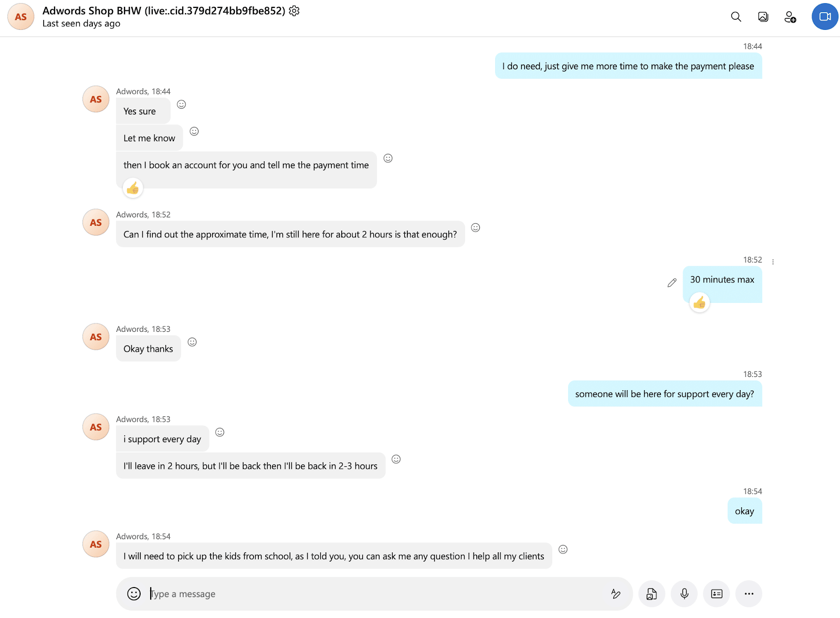Screen dimensions: 840x618
Task: Open the Adwords Shop BHW profile header
Action: click(x=164, y=11)
